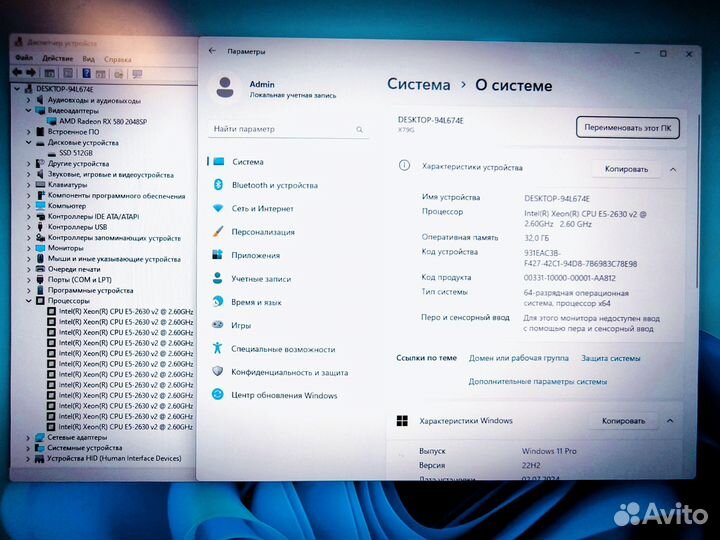720x540 pixels.
Task: Collapse the Процессоры node
Action: tap(28, 301)
